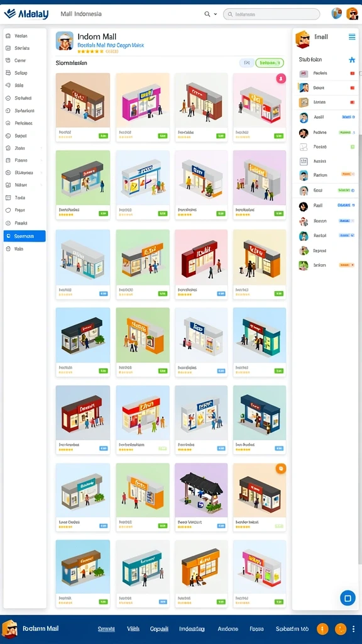Click the user avatar in top-right header
This screenshot has height=644, width=362.
click(352, 14)
